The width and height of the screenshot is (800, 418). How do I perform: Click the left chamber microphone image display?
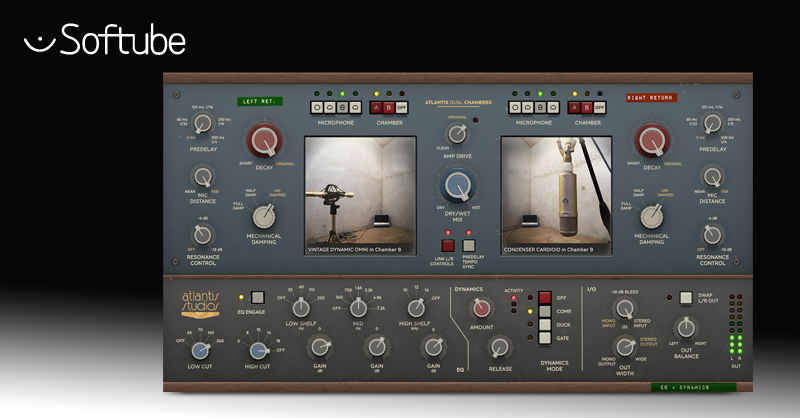[x=360, y=195]
